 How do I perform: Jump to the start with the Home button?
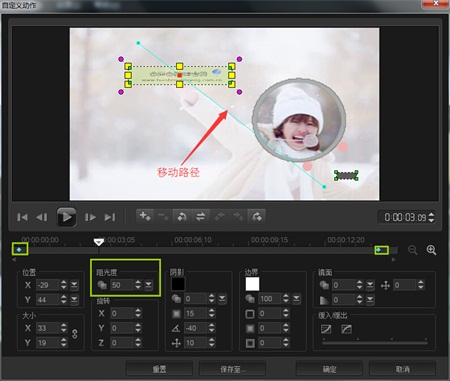(x=22, y=217)
